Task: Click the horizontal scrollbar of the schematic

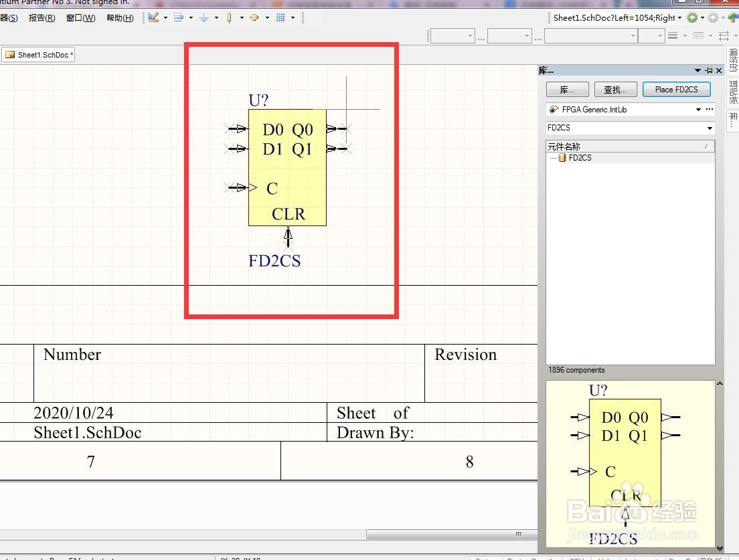Action: tap(452, 534)
